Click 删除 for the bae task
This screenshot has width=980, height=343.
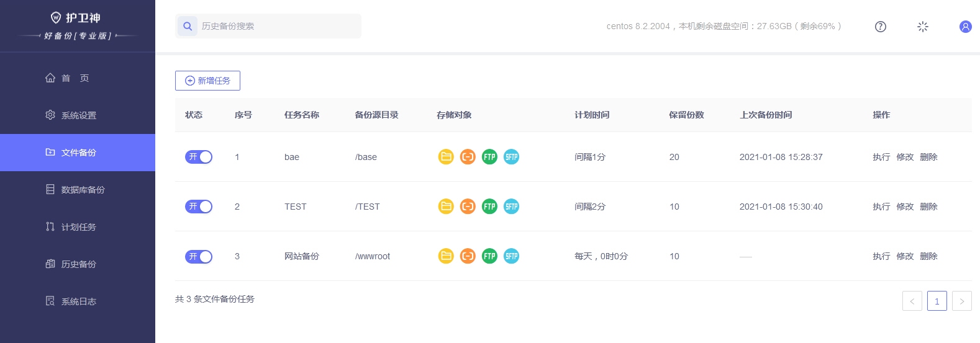click(x=928, y=157)
